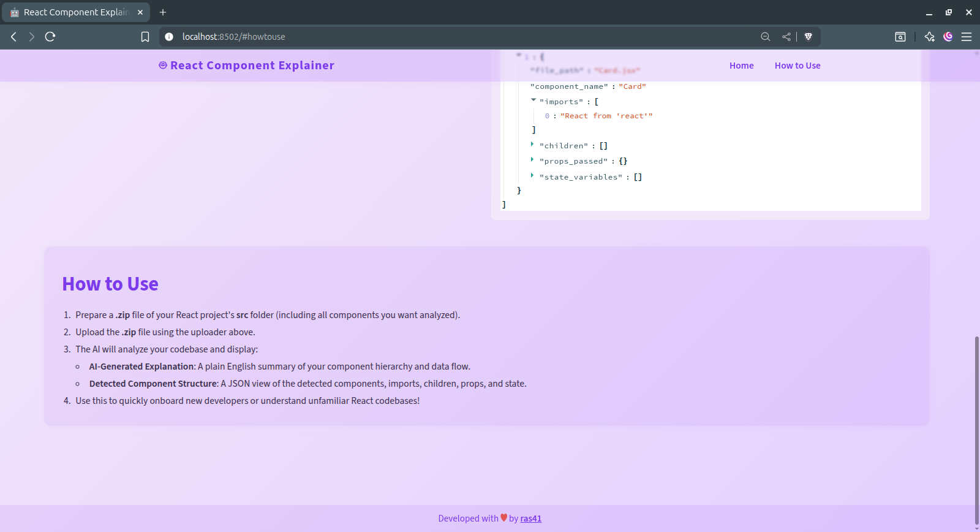Open the browser hamburger menu

[967, 37]
